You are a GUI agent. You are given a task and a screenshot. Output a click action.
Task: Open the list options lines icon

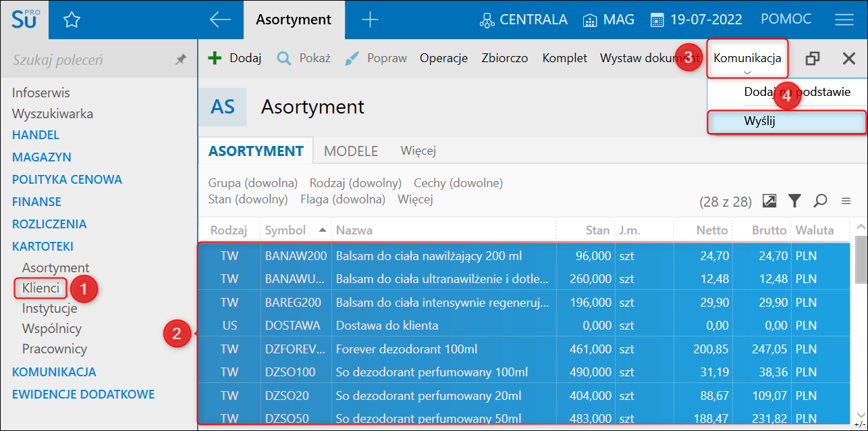[x=846, y=201]
